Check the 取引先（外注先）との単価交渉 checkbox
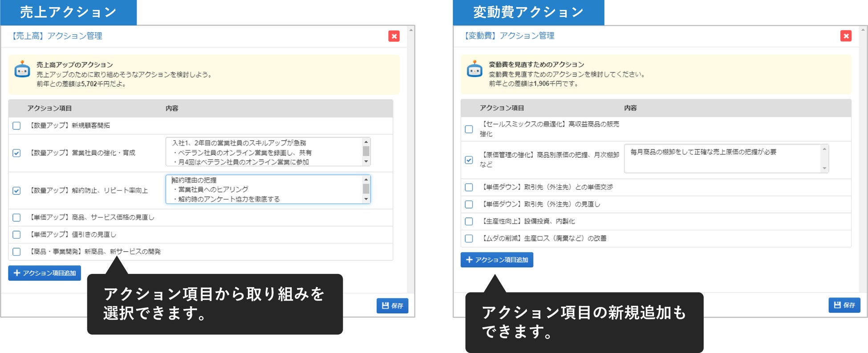Screen dimensions: 868x353 click(x=469, y=187)
